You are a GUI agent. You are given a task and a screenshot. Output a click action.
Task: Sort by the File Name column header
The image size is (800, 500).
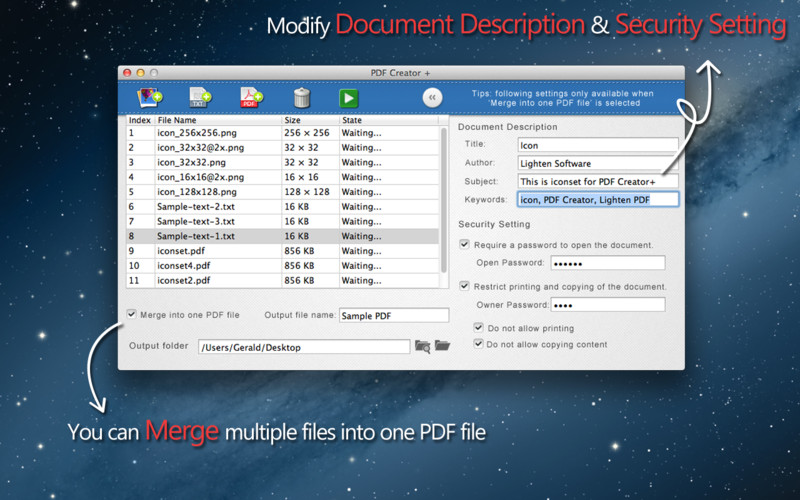[218, 120]
